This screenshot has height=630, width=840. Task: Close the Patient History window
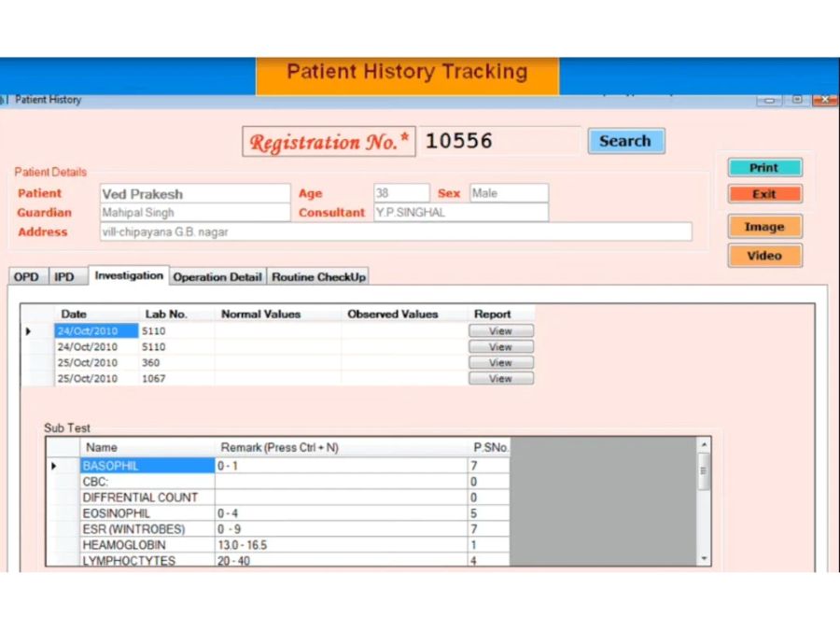coord(825,100)
